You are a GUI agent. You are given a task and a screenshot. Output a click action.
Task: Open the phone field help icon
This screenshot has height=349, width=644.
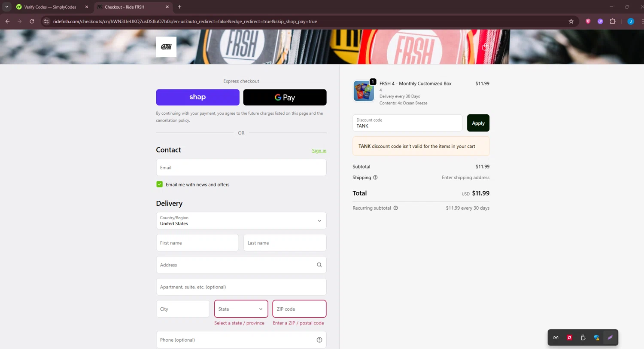tap(319, 340)
